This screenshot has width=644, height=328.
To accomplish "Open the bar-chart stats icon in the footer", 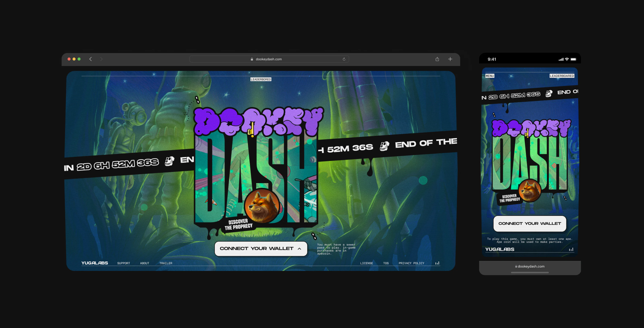I will pos(437,263).
